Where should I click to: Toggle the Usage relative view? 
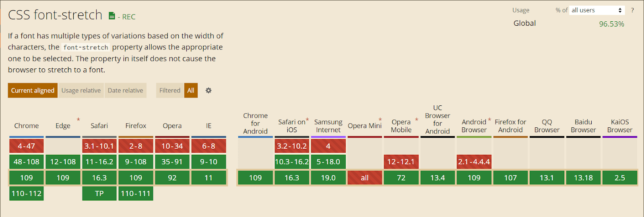[x=81, y=90]
